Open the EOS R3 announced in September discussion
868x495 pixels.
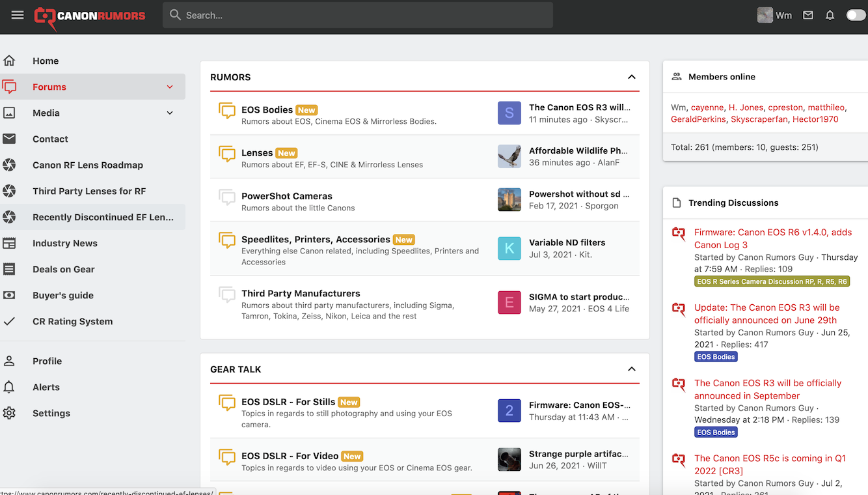click(768, 389)
